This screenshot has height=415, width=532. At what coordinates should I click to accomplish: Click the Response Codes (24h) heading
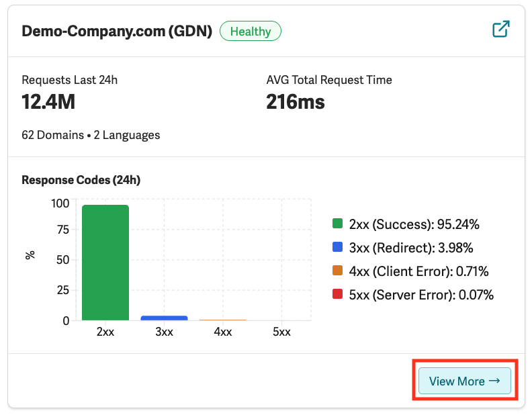(x=81, y=180)
